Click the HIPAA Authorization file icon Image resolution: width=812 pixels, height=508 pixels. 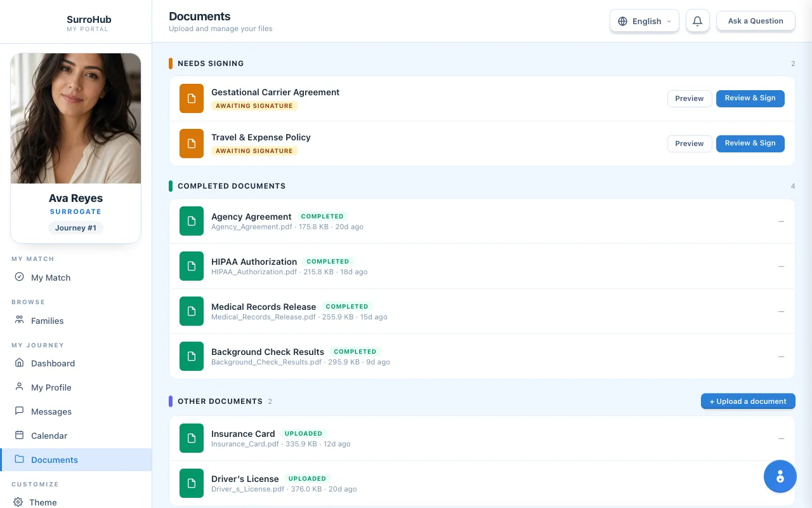pyautogui.click(x=192, y=266)
